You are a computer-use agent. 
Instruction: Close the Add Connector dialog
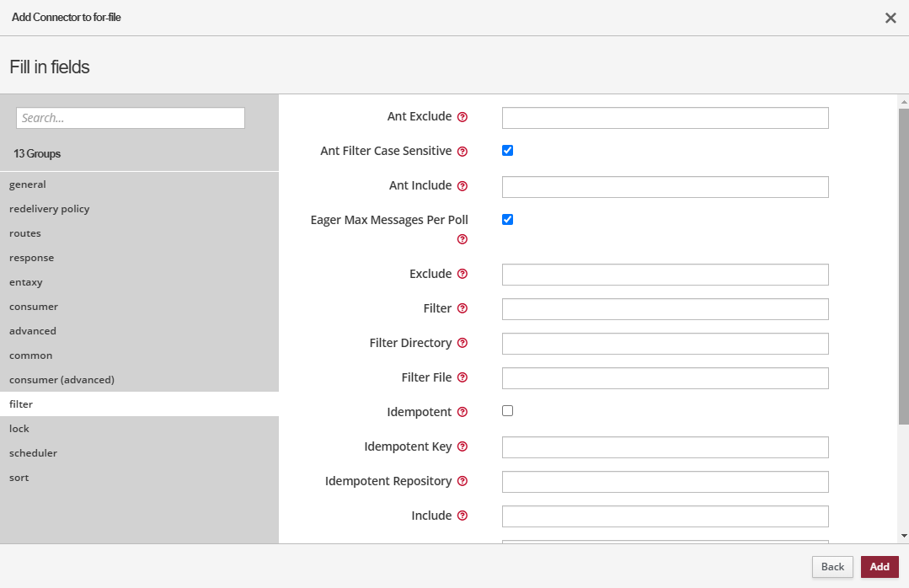(x=890, y=18)
